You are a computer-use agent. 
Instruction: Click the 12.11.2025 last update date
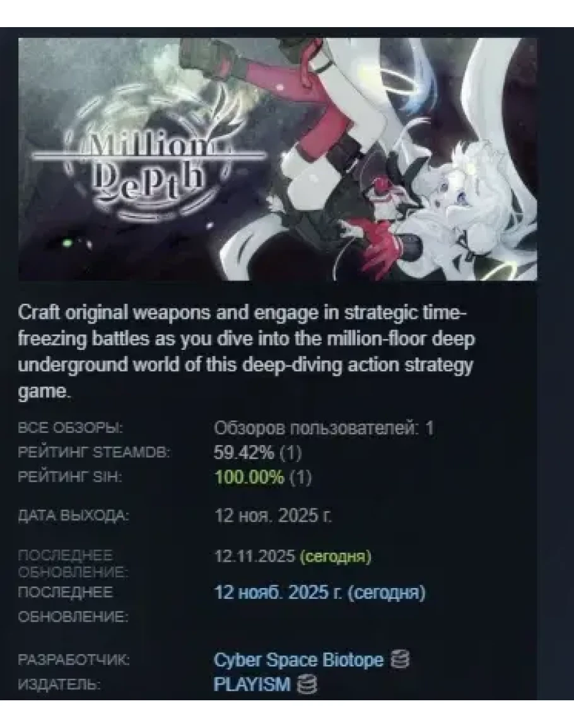point(255,556)
